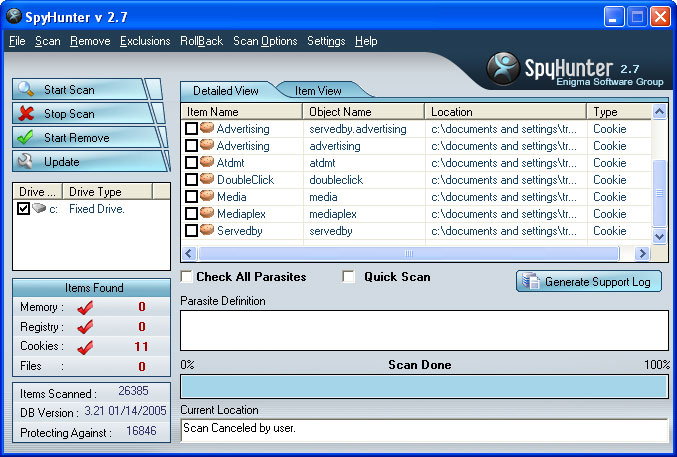Tick the checkbox for Advertising item with object advertising
The width and height of the screenshot is (677, 457).
click(x=191, y=146)
